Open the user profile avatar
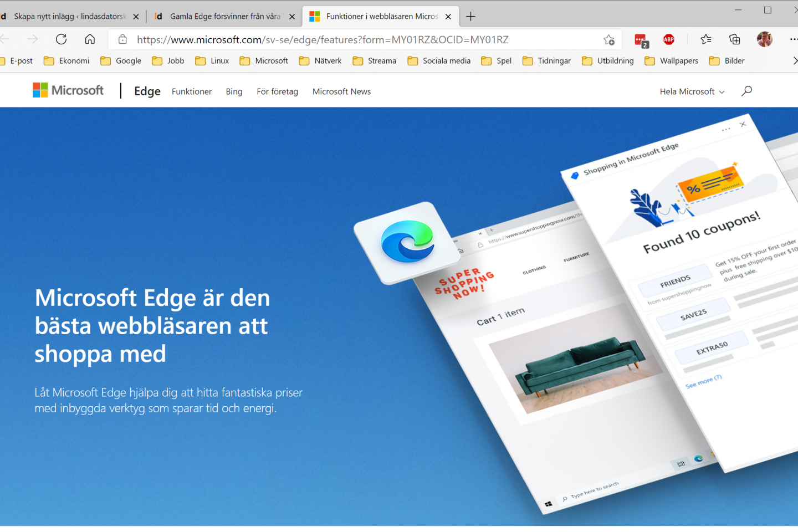The image size is (798, 532). (764, 39)
